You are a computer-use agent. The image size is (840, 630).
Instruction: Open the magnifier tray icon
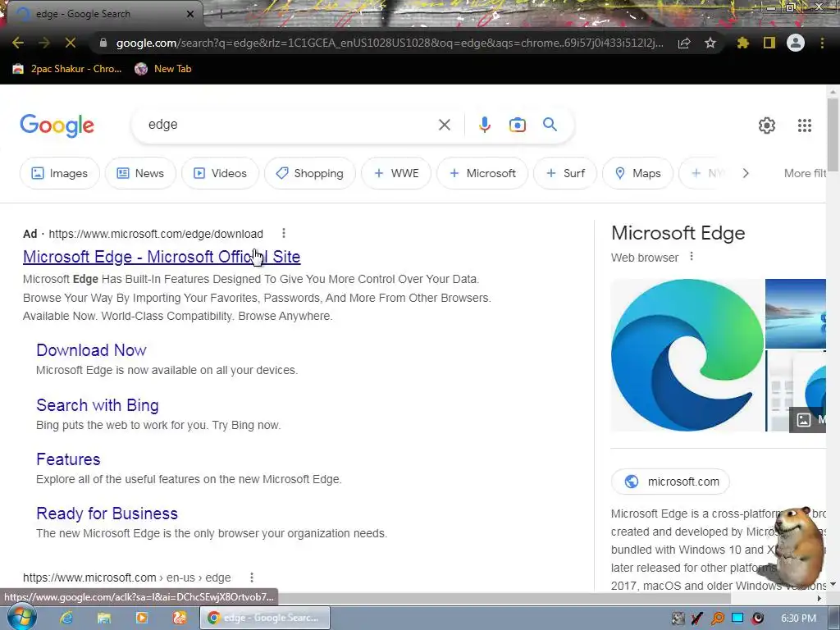[717, 619]
